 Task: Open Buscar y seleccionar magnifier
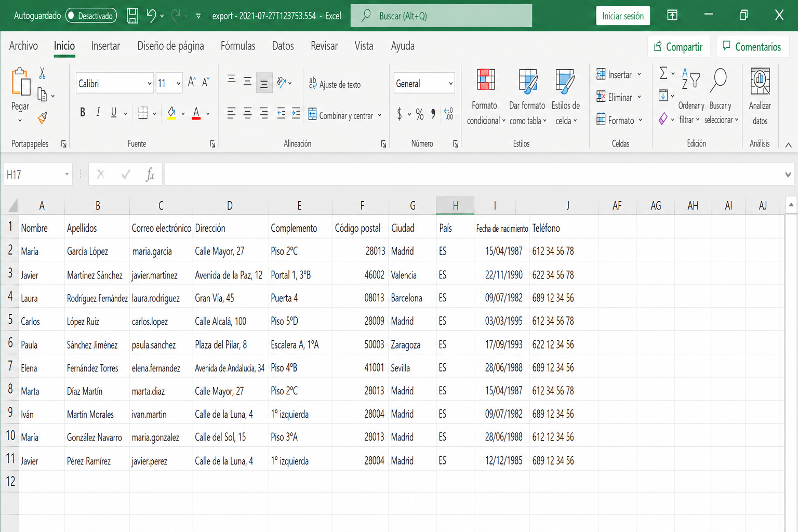719,81
